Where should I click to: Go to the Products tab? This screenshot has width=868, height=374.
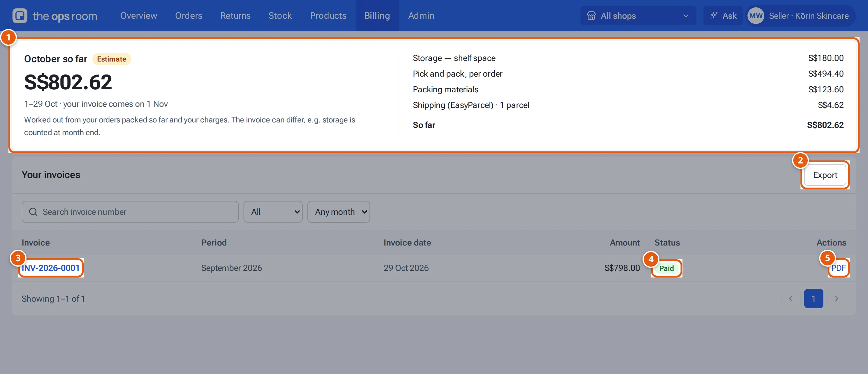(x=328, y=15)
